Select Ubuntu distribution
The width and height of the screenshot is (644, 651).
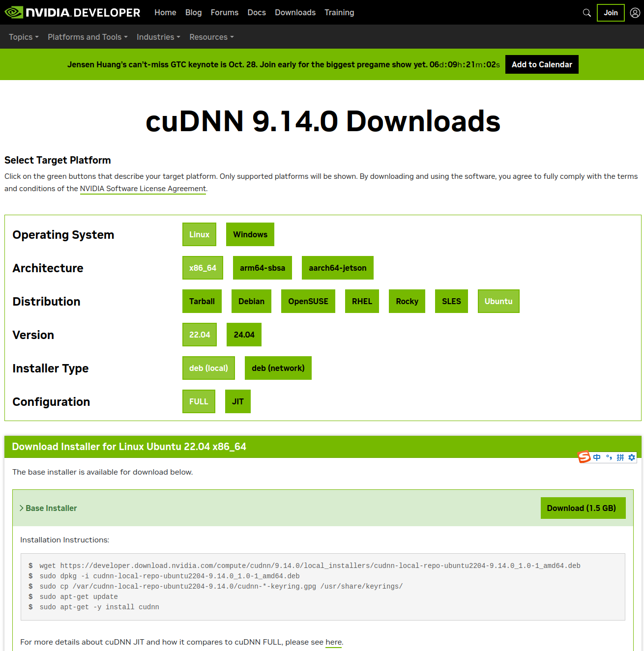point(498,301)
